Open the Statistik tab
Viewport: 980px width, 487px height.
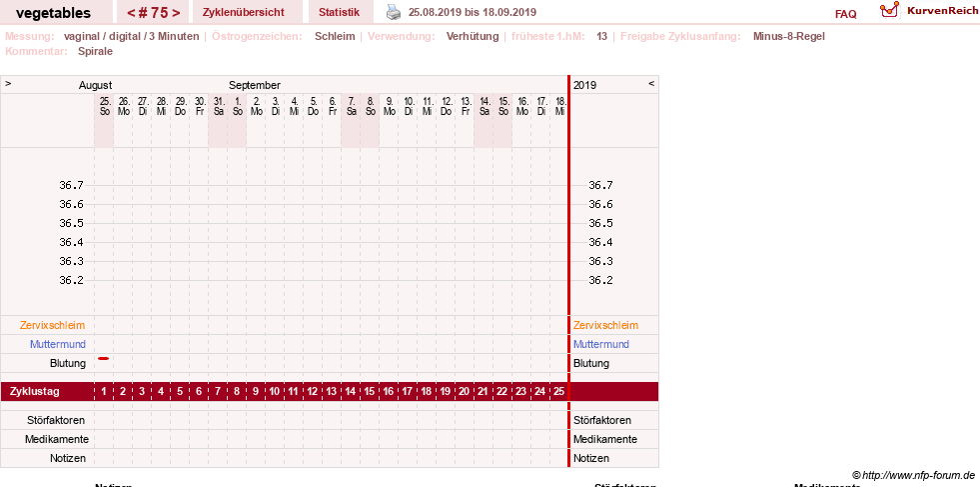coord(339,12)
